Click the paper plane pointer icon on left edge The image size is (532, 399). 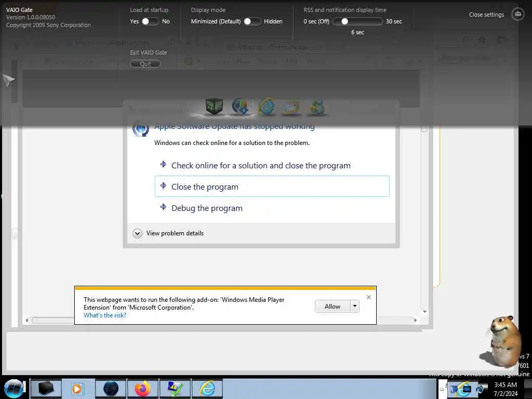click(x=8, y=79)
